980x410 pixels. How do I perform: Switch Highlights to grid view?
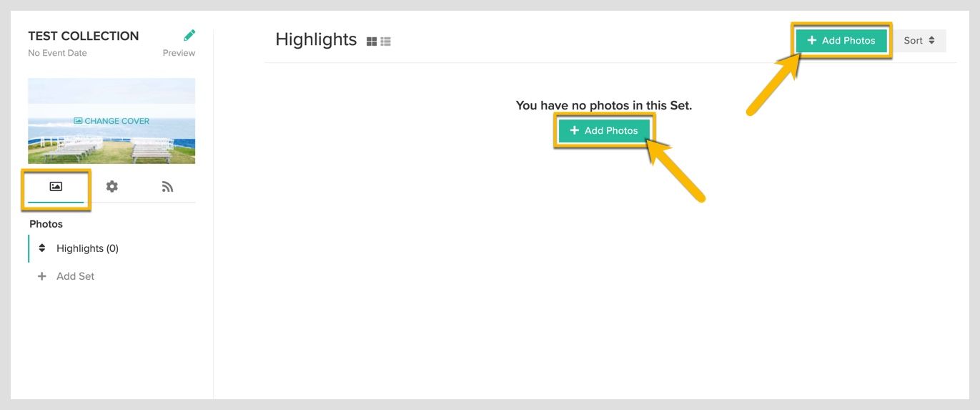[372, 42]
